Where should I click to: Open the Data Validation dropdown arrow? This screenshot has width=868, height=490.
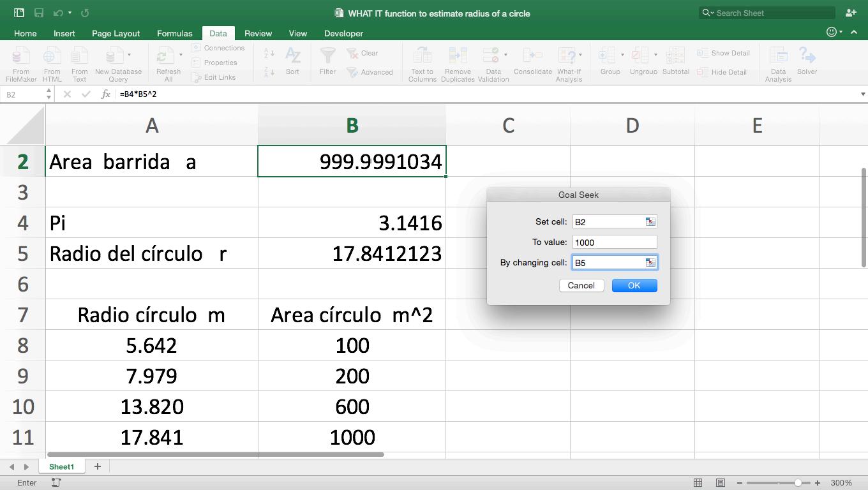[505, 55]
